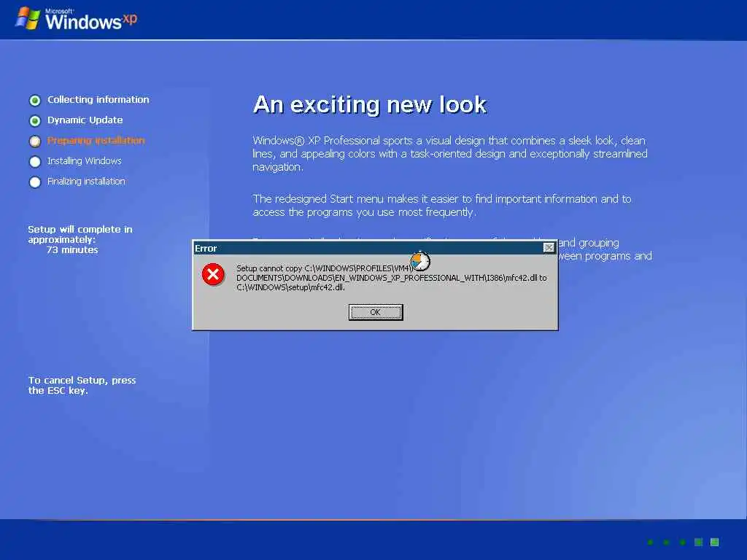Click the "An exciting new look" heading
This screenshot has width=747, height=560.
tap(370, 105)
